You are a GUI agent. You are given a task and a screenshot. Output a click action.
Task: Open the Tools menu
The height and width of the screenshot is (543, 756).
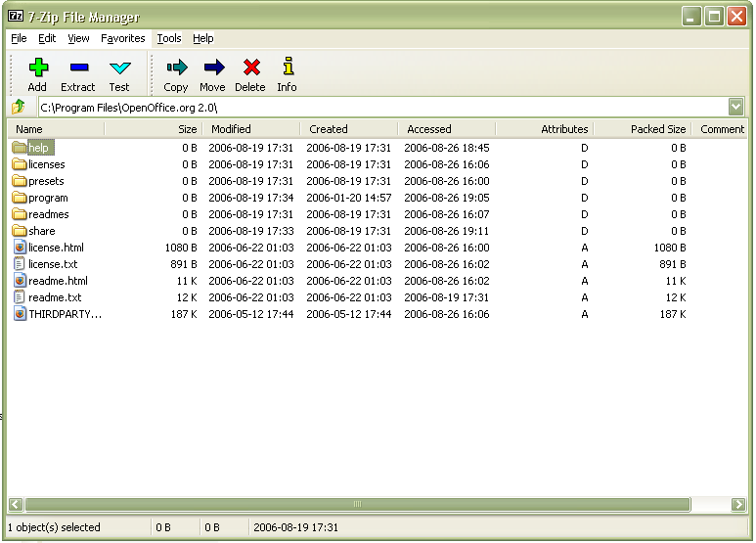(169, 38)
